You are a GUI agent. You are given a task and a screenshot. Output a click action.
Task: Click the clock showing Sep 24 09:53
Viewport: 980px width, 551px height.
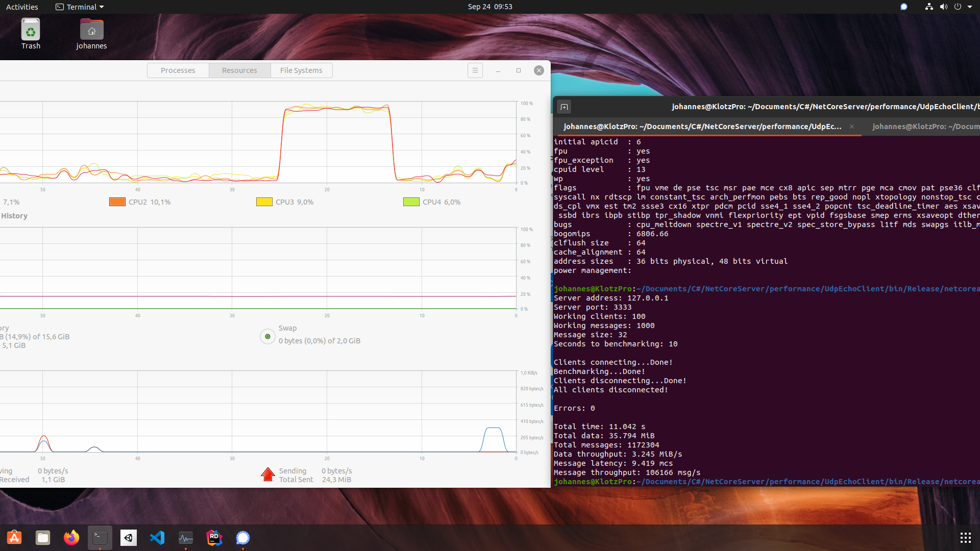(489, 7)
